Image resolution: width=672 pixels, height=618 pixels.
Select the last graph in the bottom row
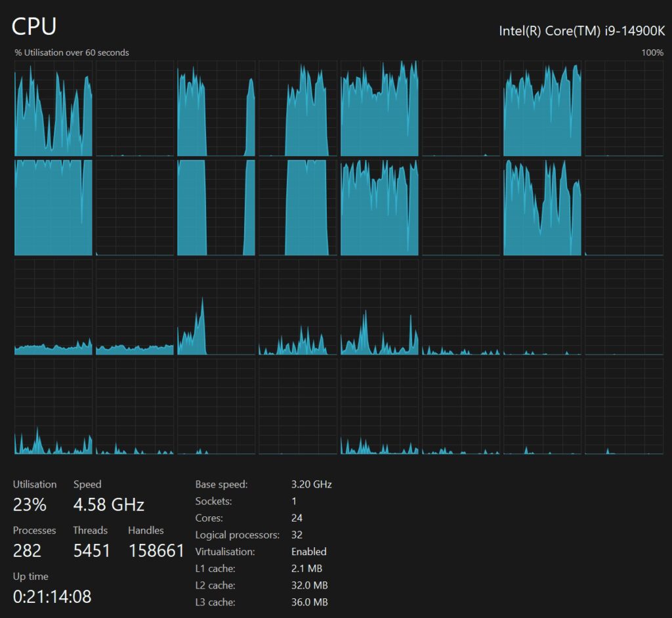(623, 406)
